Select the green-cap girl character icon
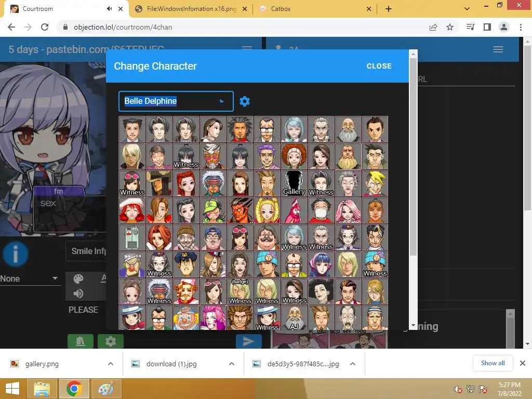The image size is (532, 399). [212, 210]
